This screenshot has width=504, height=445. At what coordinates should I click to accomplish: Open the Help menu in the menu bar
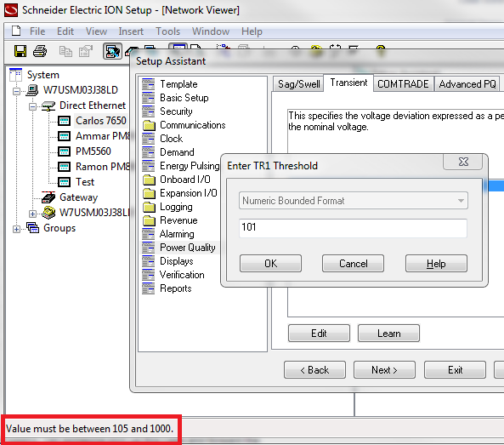pyautogui.click(x=252, y=31)
